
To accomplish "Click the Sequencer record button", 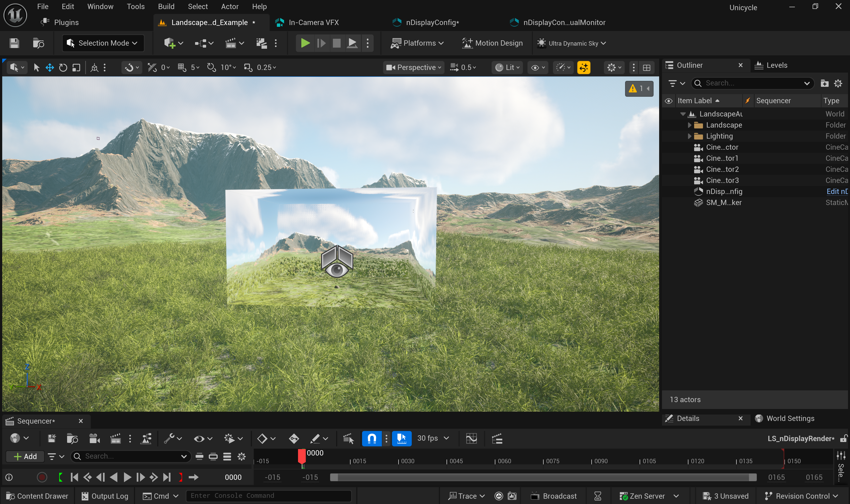I will [42, 477].
